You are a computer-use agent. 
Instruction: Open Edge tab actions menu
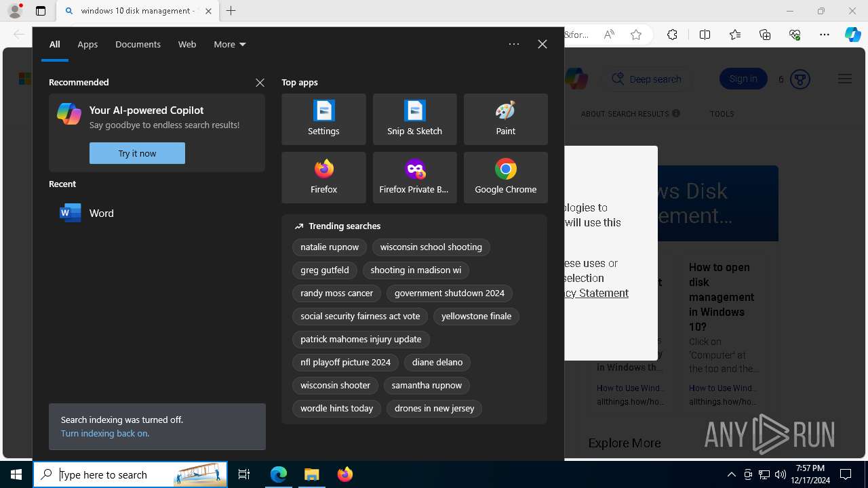(41, 11)
